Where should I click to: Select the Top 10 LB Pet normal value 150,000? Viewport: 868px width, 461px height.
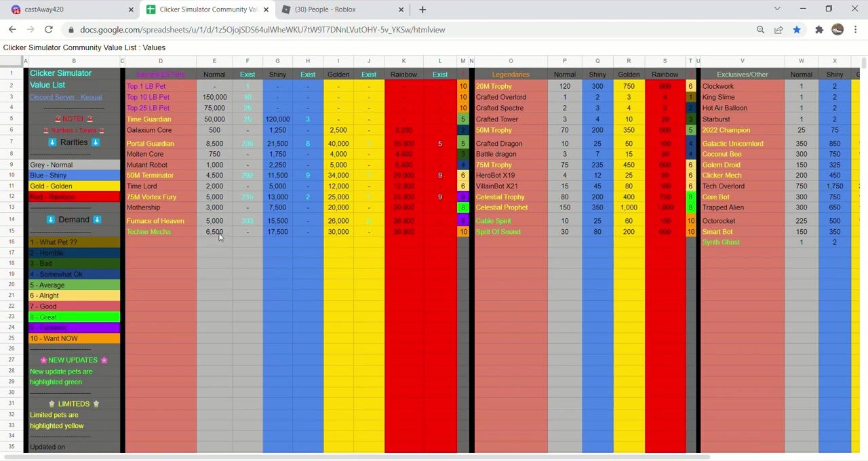tap(214, 97)
